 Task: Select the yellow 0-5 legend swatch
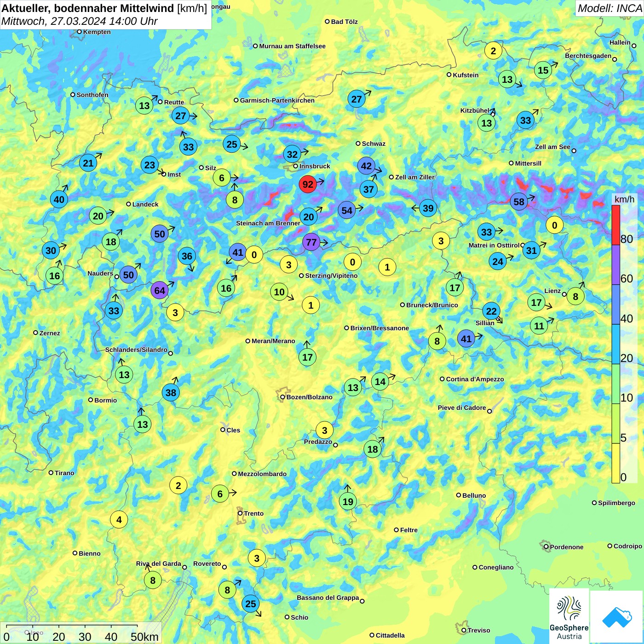coord(616,463)
